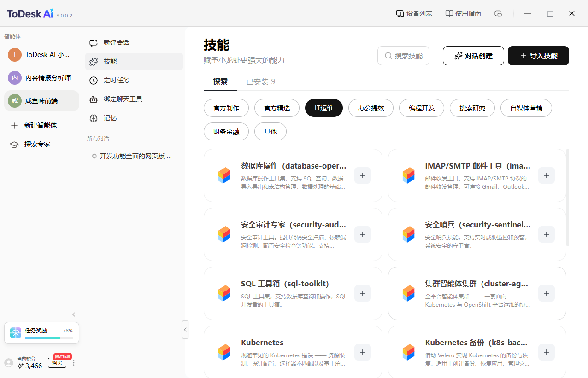Image resolution: width=588 pixels, height=378 pixels.
Task: Click the 搜索技能 search field
Action: [404, 56]
